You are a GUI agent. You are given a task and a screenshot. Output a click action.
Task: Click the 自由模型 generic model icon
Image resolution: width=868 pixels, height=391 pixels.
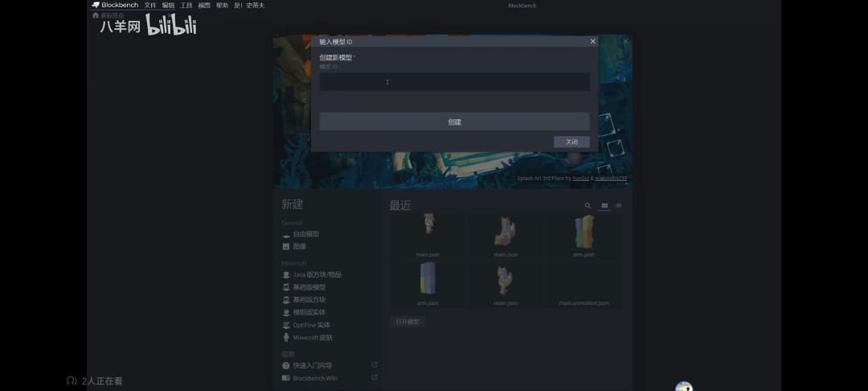tap(285, 235)
